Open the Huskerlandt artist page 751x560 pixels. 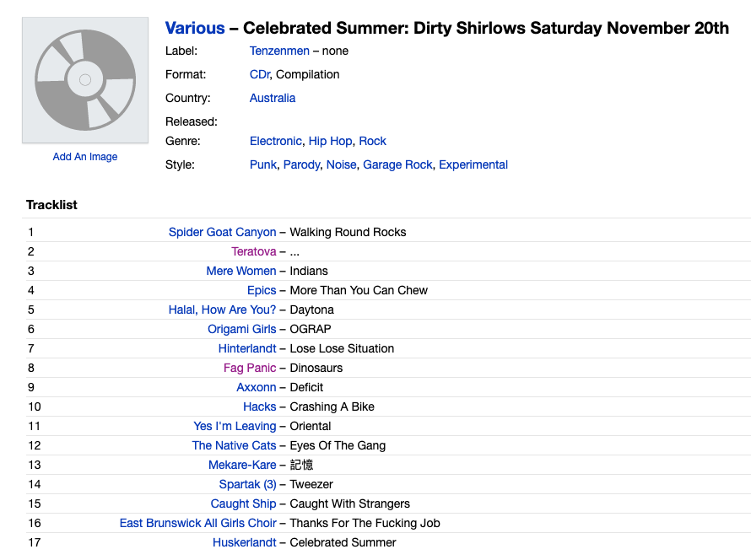[244, 542]
